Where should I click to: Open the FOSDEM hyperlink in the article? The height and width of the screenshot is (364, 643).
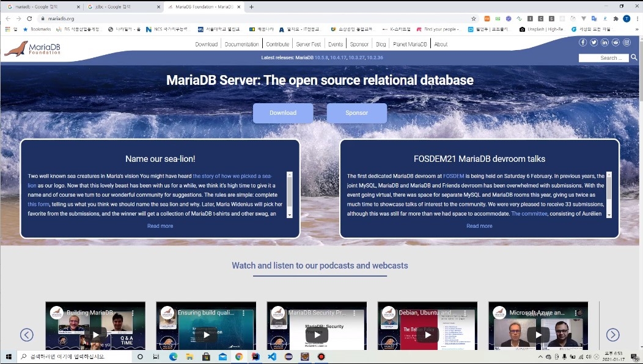click(x=454, y=176)
